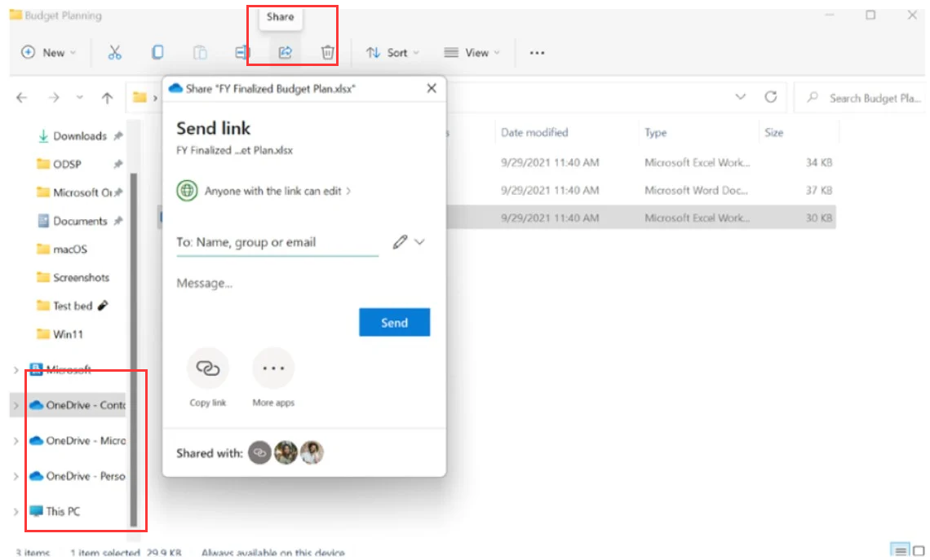930x560 pixels.
Task: Open More apps in the Share dialog
Action: [272, 368]
